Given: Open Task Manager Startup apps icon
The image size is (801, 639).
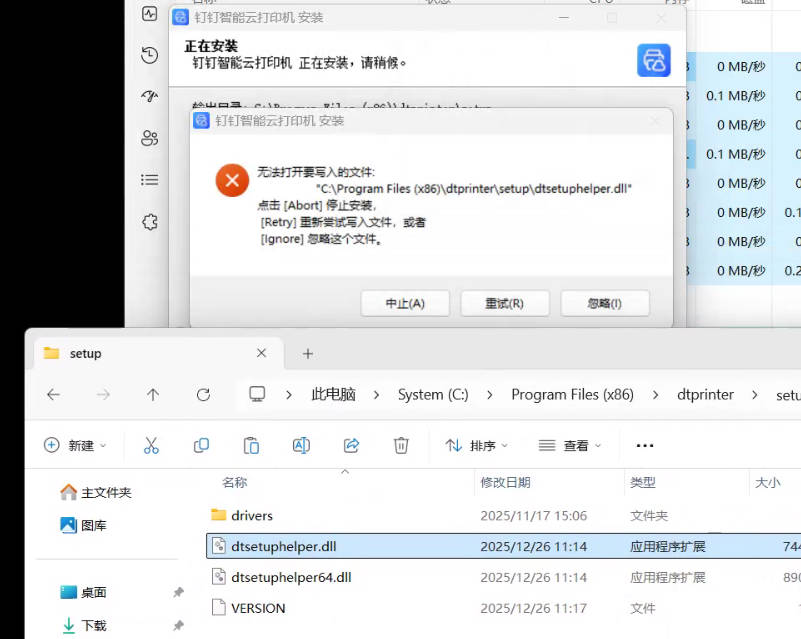Looking at the screenshot, I should [150, 96].
